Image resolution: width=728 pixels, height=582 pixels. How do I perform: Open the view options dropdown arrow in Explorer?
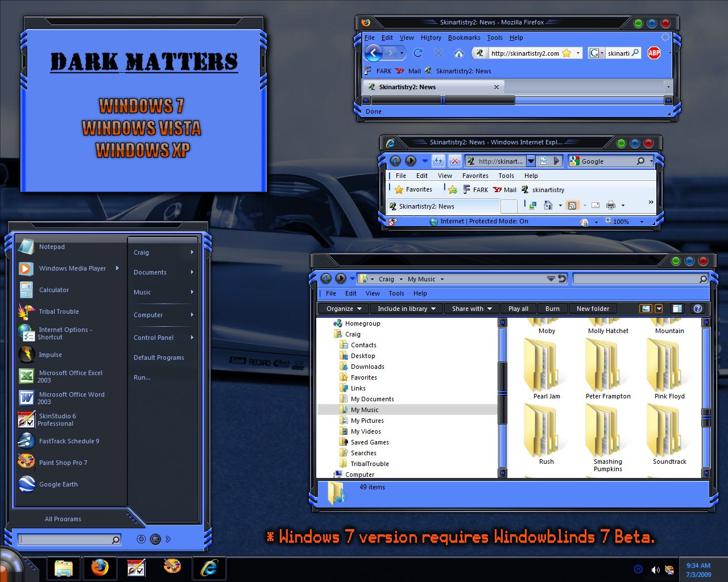click(x=659, y=309)
